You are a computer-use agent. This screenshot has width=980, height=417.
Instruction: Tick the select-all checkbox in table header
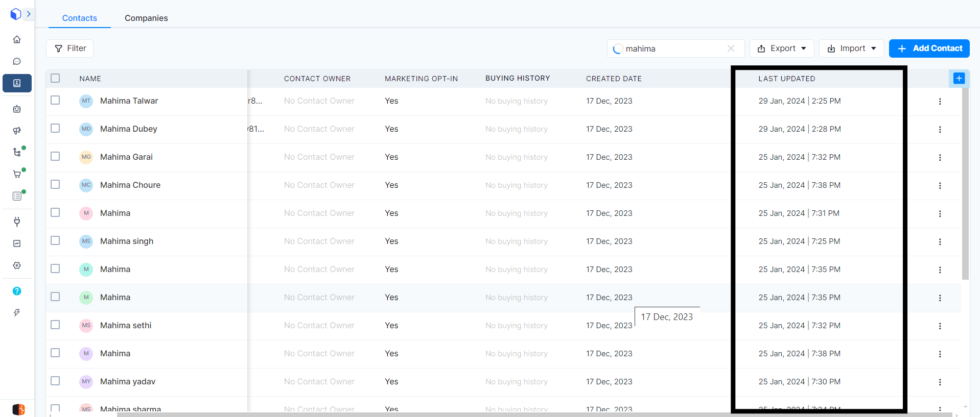[x=55, y=78]
